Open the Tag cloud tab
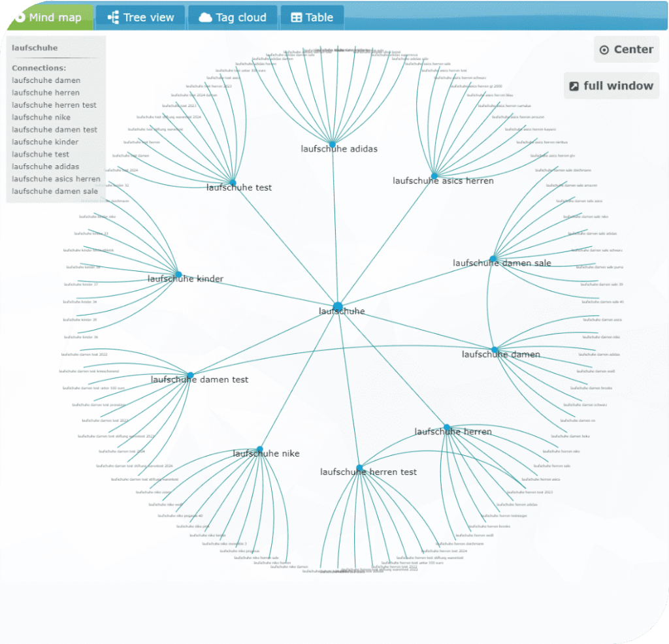This screenshot has width=669, height=644. [x=233, y=18]
